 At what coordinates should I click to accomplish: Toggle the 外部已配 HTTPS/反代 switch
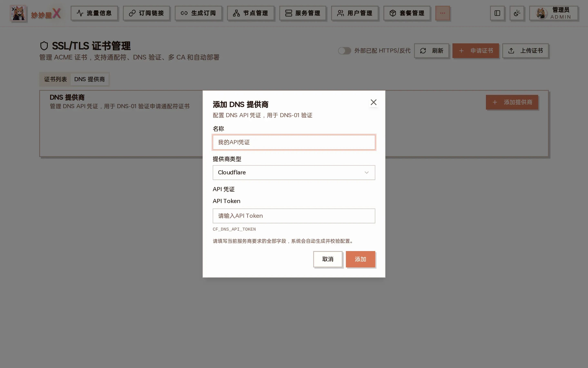coord(345,51)
